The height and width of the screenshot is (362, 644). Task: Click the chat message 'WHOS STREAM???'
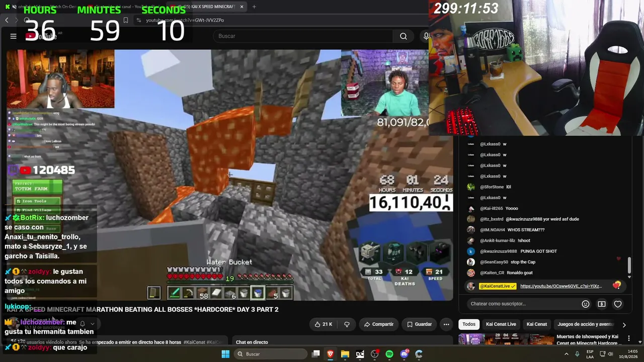pyautogui.click(x=526, y=230)
